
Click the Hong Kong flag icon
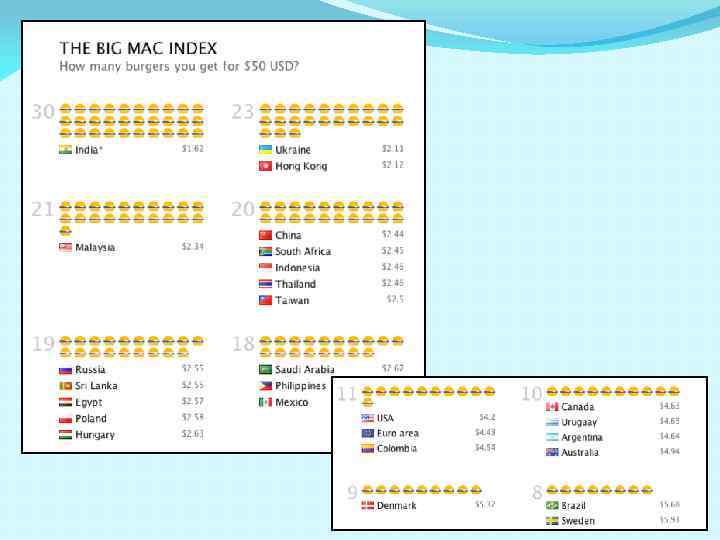point(265,166)
